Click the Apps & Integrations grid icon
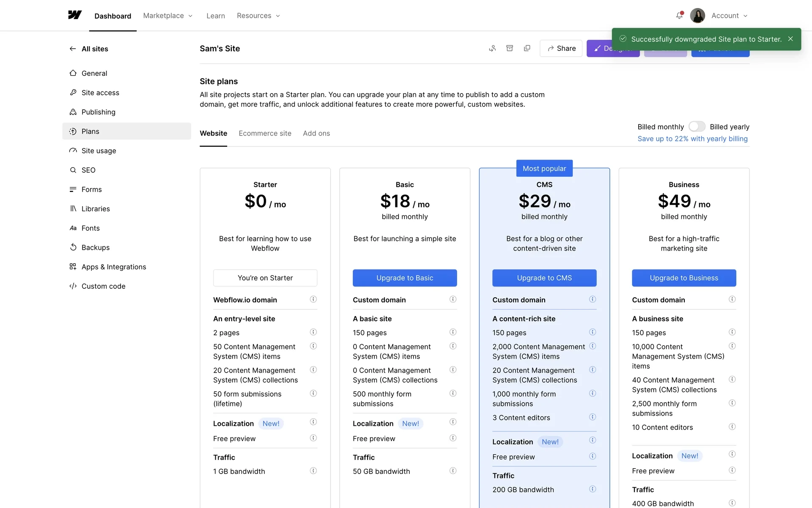812x508 pixels. pos(73,267)
